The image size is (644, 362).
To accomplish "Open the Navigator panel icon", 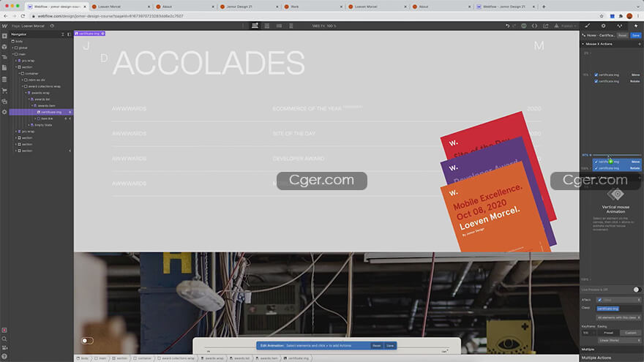I will pyautogui.click(x=4, y=57).
